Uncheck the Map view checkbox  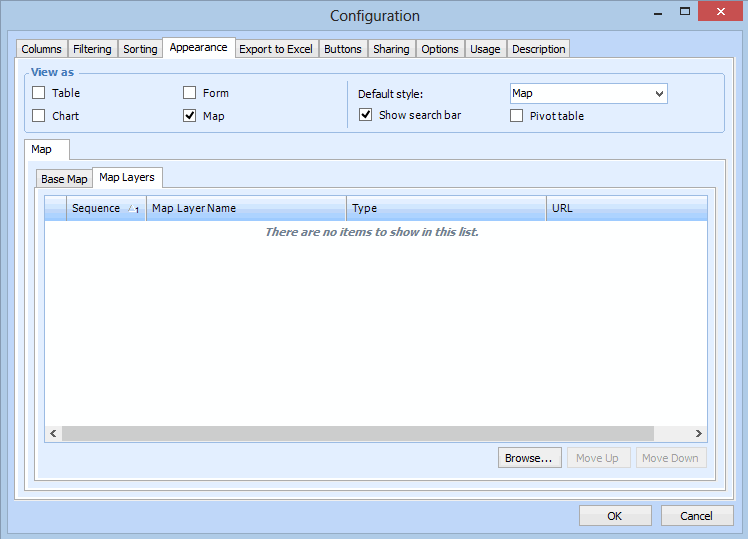189,115
